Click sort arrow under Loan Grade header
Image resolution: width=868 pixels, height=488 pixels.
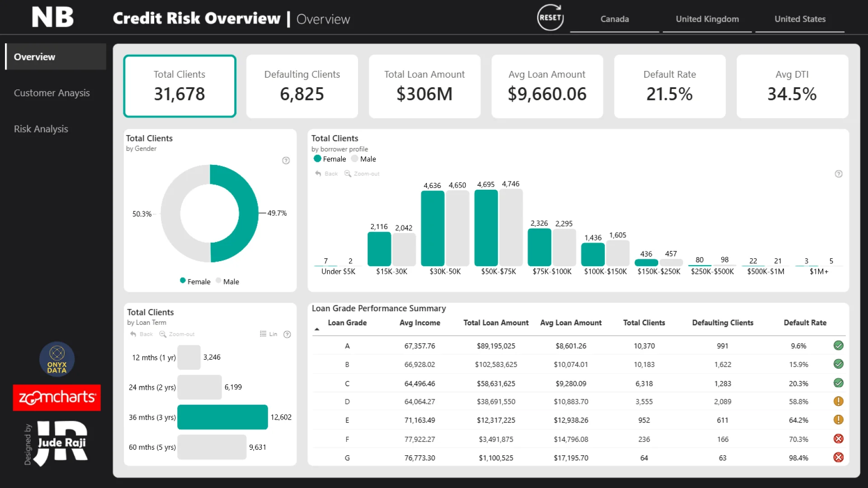click(x=317, y=329)
